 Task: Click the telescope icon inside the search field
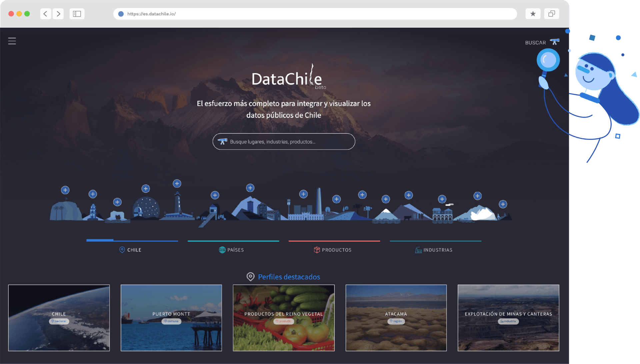pos(222,142)
